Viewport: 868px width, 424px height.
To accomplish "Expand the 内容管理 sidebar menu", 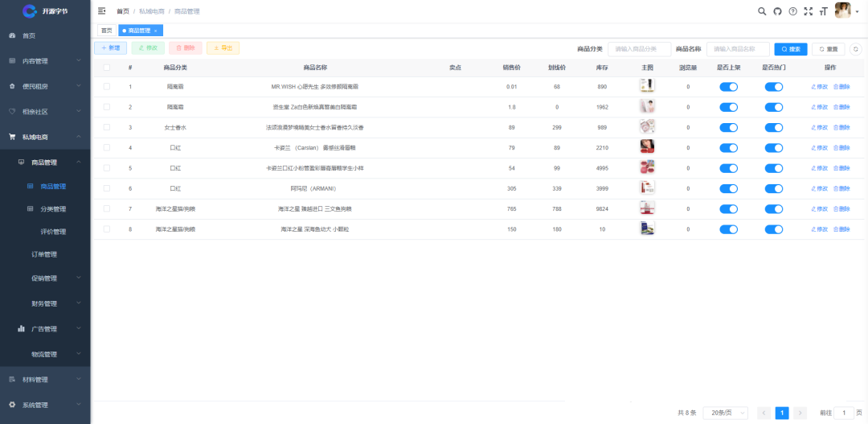I will [45, 61].
